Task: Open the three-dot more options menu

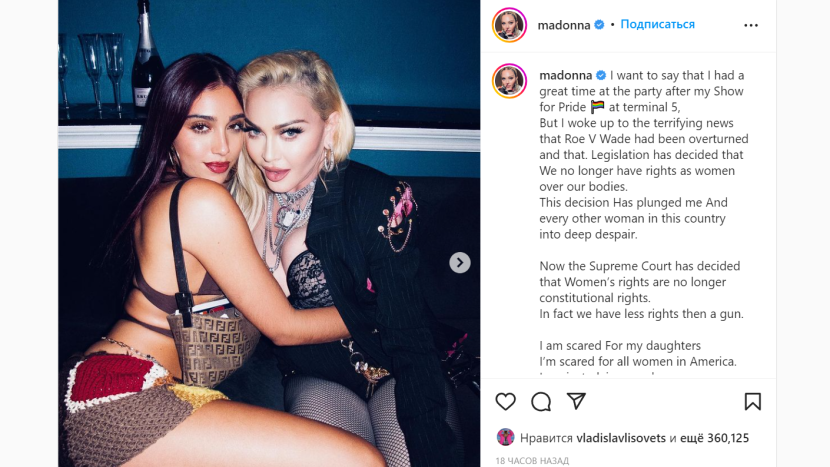Action: tap(751, 25)
